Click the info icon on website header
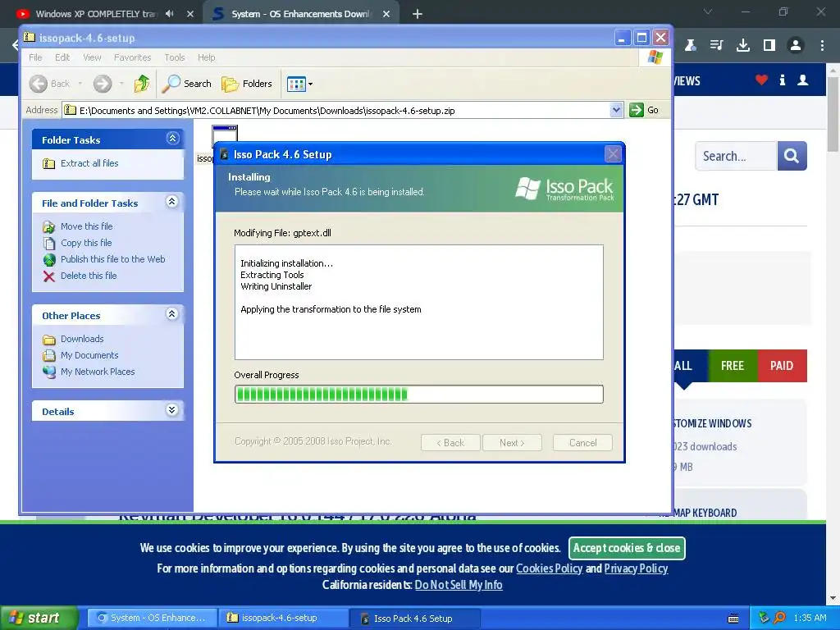The width and height of the screenshot is (840, 630). pyautogui.click(x=782, y=80)
